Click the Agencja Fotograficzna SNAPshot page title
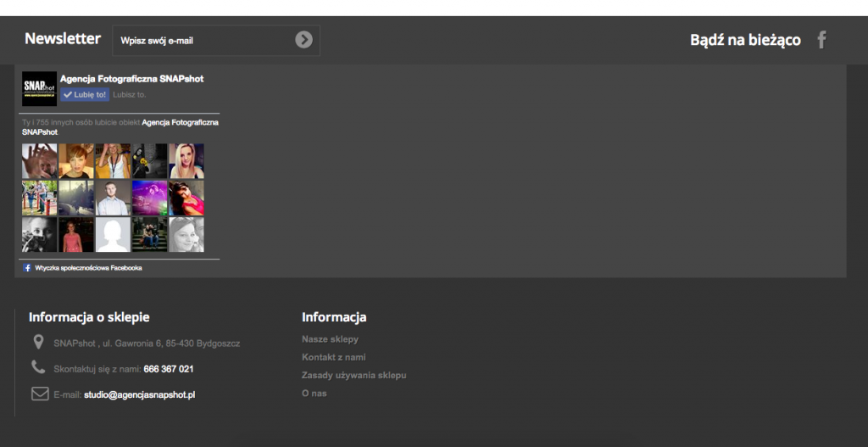This screenshot has height=447, width=868. point(131,79)
